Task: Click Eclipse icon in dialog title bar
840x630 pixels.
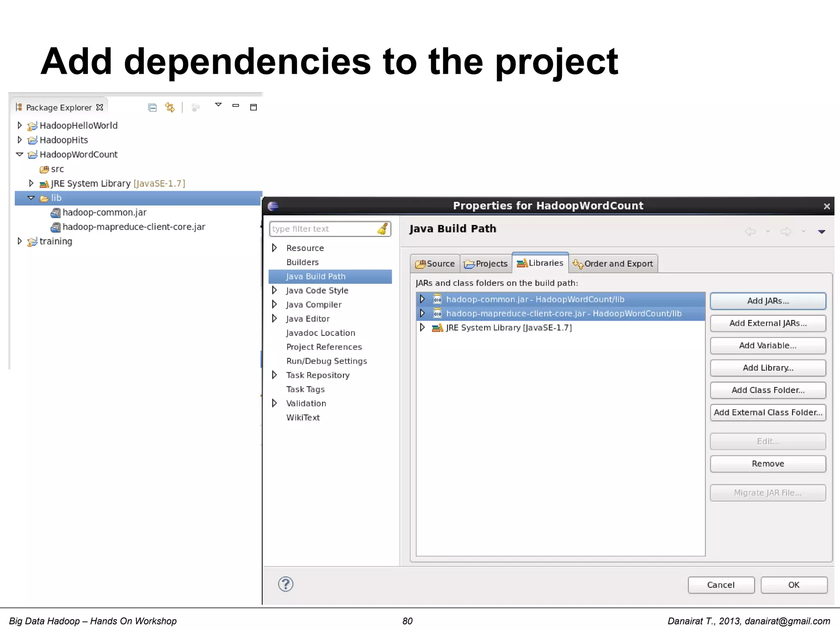Action: click(273, 206)
